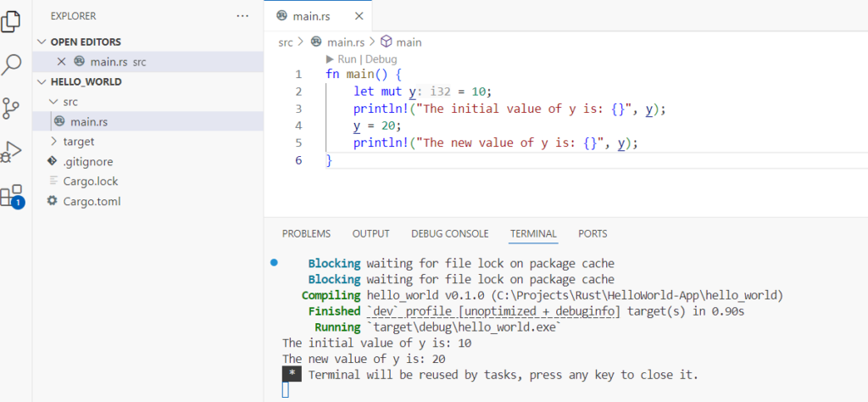This screenshot has width=868, height=402.
Task: Click Rust icon beside main.rs breadcrumb
Action: click(x=316, y=42)
